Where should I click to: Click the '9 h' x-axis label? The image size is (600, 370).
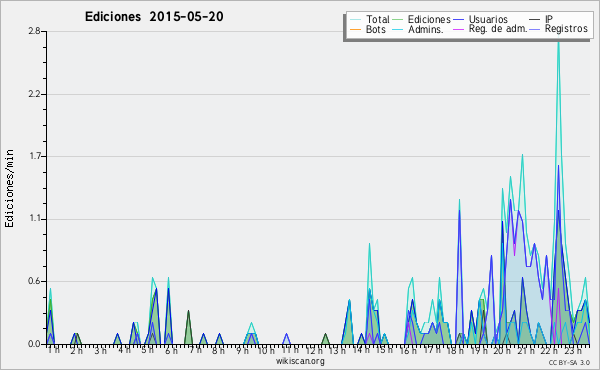click(x=242, y=351)
